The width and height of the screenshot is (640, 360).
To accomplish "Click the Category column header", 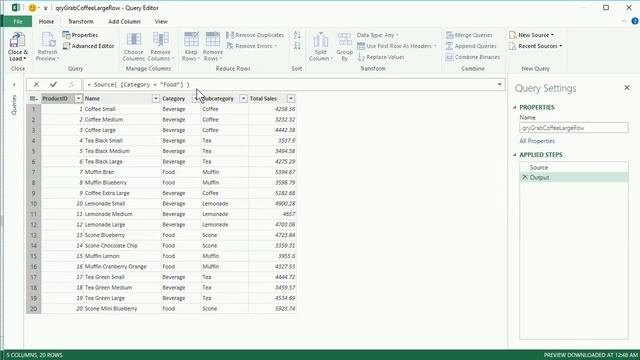I will click(173, 98).
